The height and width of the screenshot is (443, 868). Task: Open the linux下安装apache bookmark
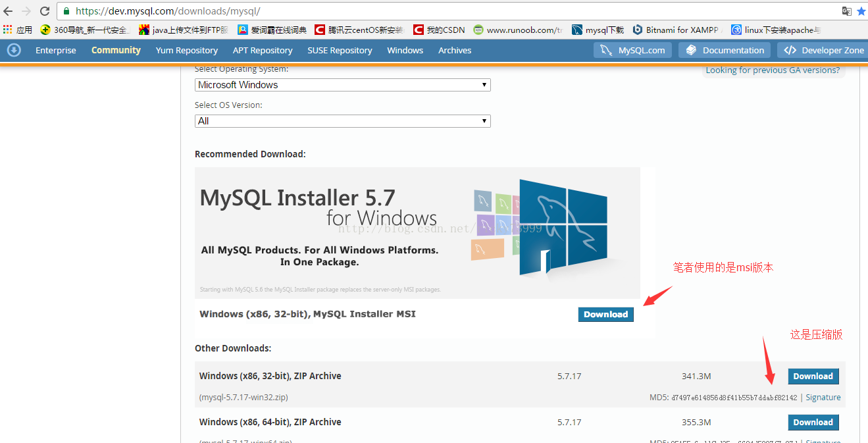[x=777, y=30]
